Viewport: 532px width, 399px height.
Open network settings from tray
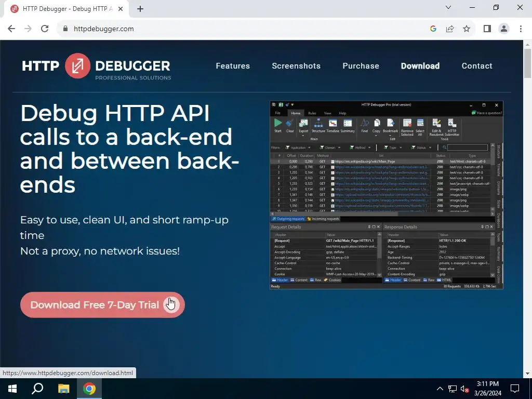[x=453, y=389]
